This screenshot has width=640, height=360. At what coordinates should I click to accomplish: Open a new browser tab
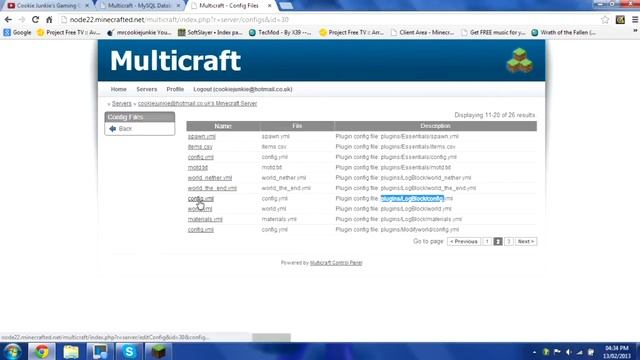(286, 6)
